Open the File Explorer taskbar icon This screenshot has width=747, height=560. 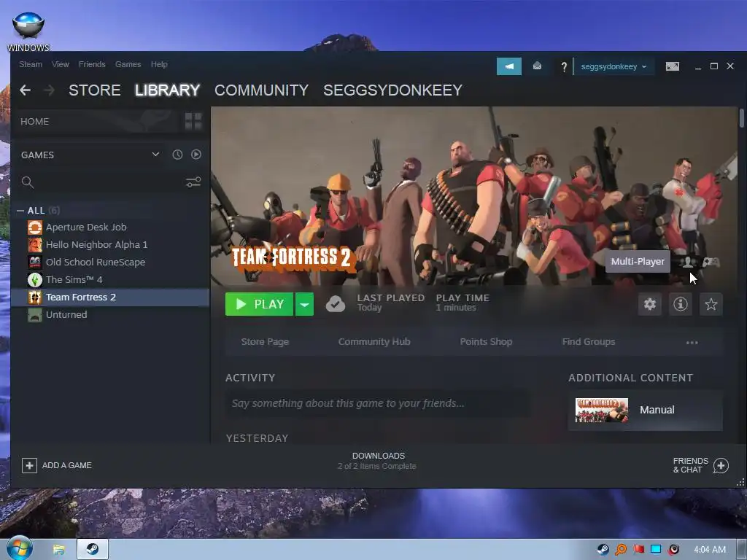tap(58, 550)
